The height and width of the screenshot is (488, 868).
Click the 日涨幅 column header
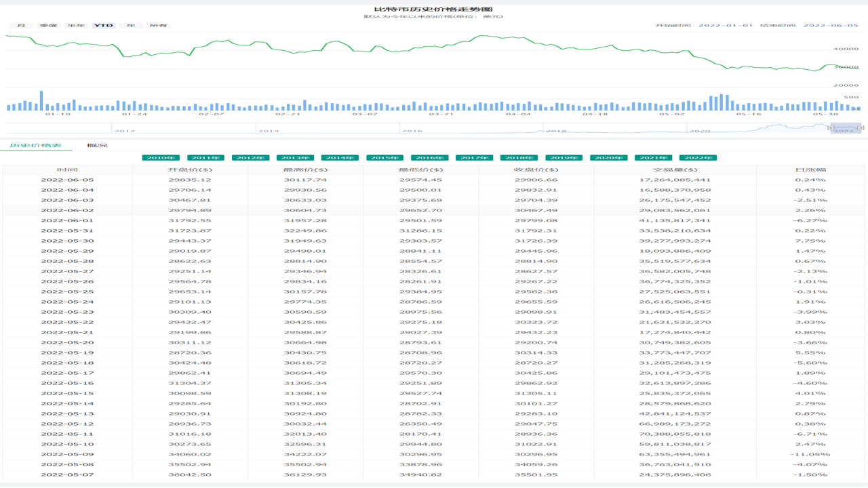tap(810, 170)
